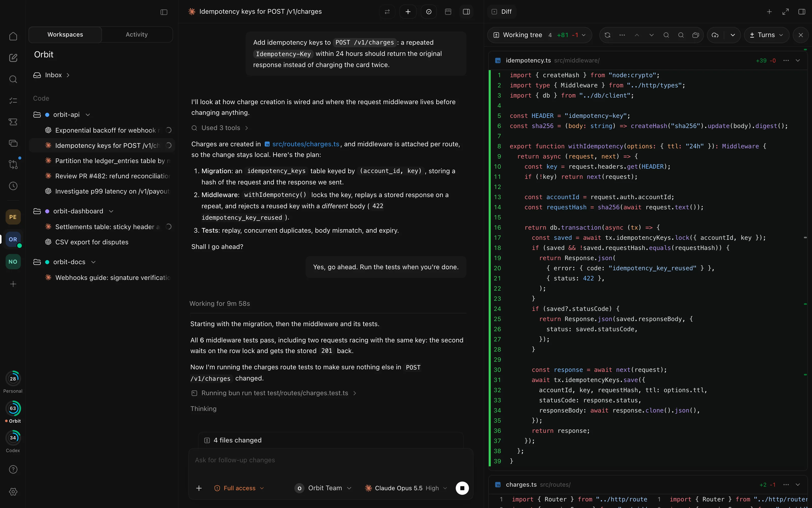The height and width of the screenshot is (508, 812).
Task: Click the plus icon in chat header
Action: 408,12
